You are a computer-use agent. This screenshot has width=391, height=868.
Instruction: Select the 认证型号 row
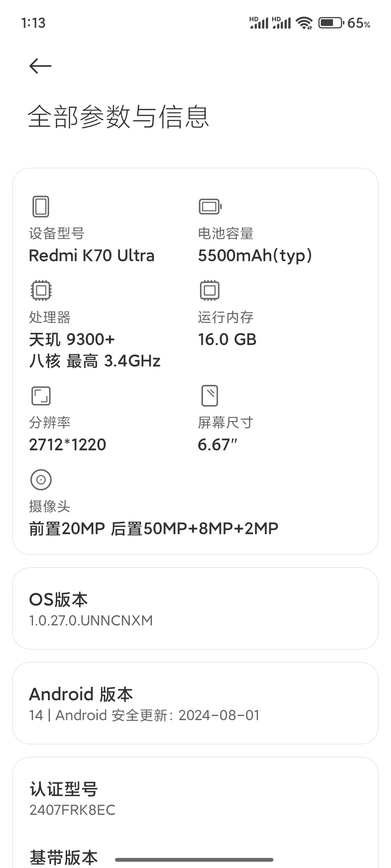(x=195, y=798)
